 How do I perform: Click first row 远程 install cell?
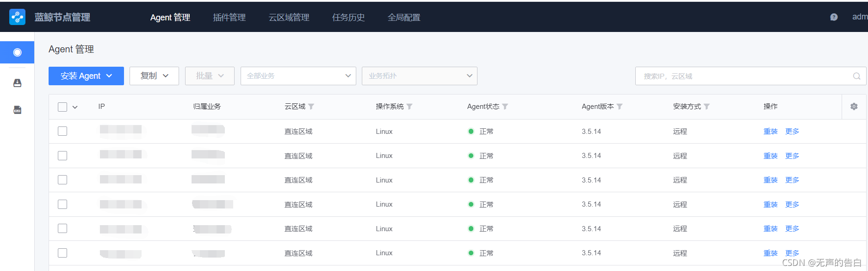[680, 132]
